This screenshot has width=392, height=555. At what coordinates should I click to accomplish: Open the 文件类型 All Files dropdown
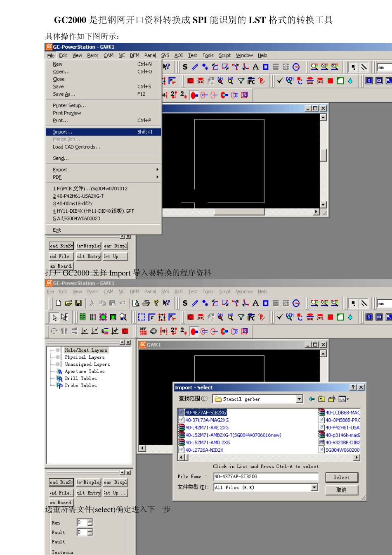click(x=314, y=487)
